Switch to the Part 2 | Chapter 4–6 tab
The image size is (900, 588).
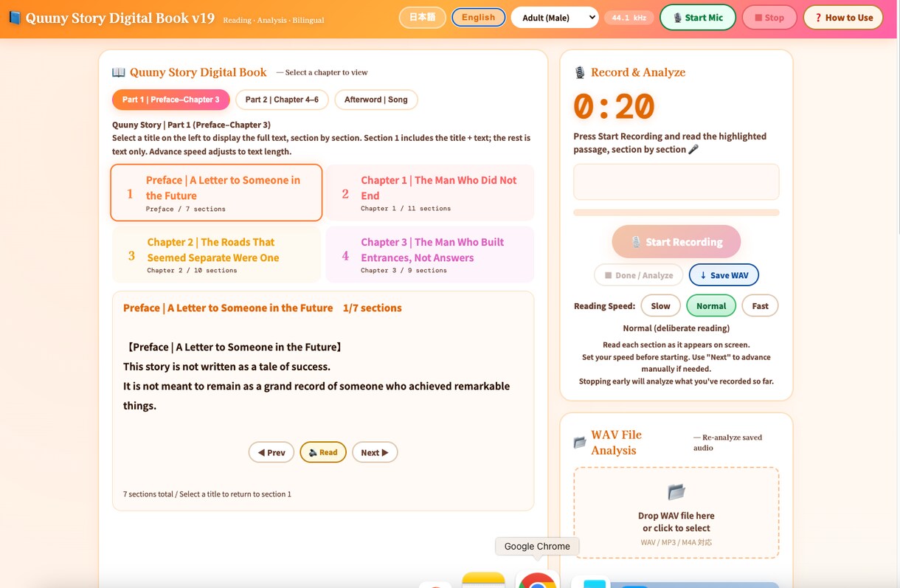(x=282, y=100)
